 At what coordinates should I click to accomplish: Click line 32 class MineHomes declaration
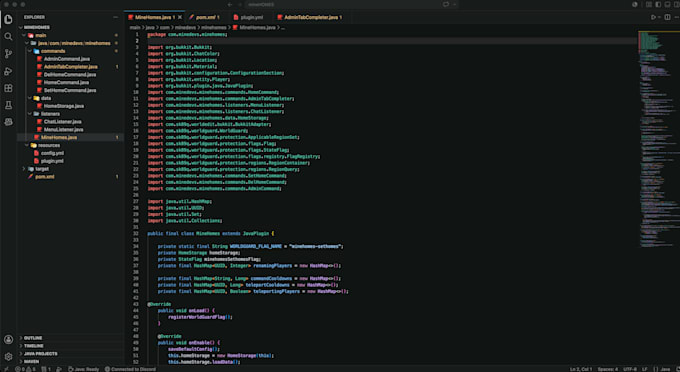point(211,233)
